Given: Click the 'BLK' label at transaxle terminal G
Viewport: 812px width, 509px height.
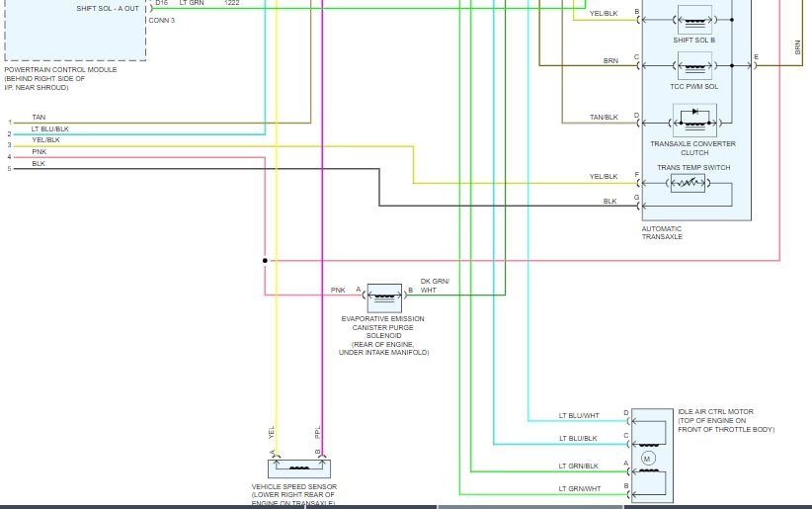Looking at the screenshot, I should (x=610, y=201).
